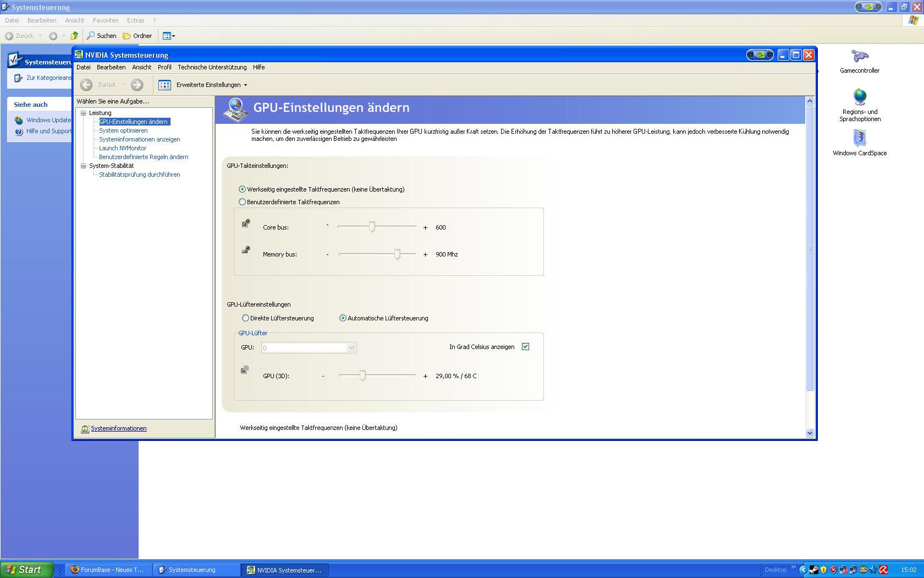The height and width of the screenshot is (578, 924).
Task: Open Stabilitätsprüfung durchführen task
Action: tap(140, 175)
